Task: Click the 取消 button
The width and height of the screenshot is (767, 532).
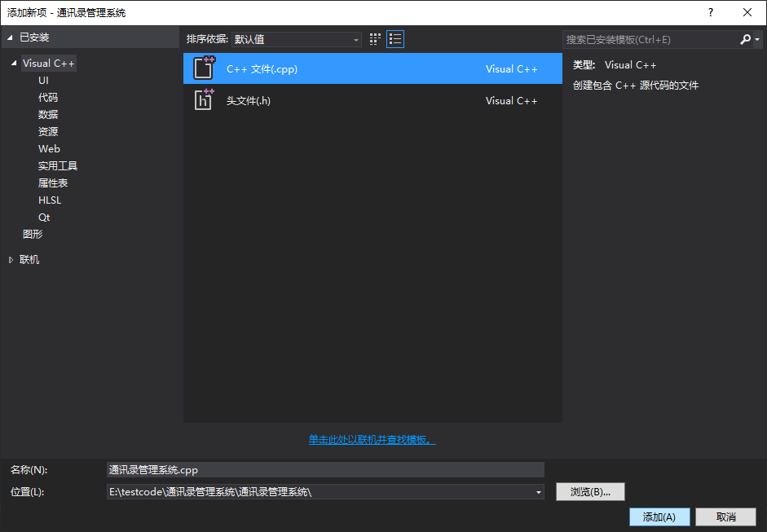Action: (726, 517)
